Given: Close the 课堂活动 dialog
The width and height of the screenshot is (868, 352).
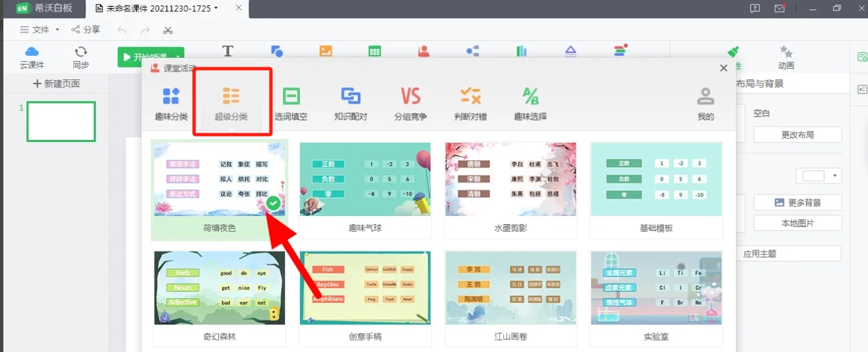Looking at the screenshot, I should click(724, 68).
